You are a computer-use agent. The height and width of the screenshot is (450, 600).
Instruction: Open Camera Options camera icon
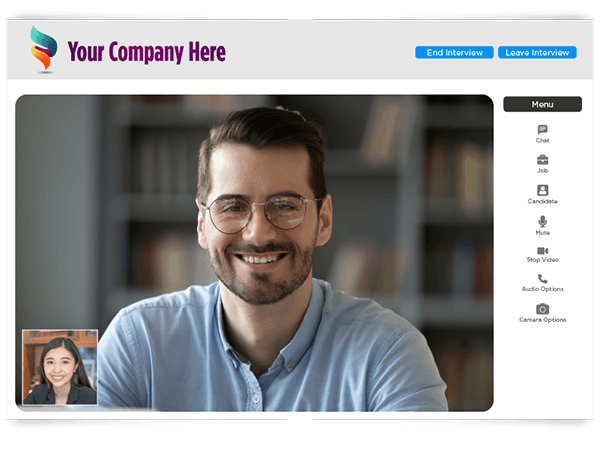click(x=542, y=309)
